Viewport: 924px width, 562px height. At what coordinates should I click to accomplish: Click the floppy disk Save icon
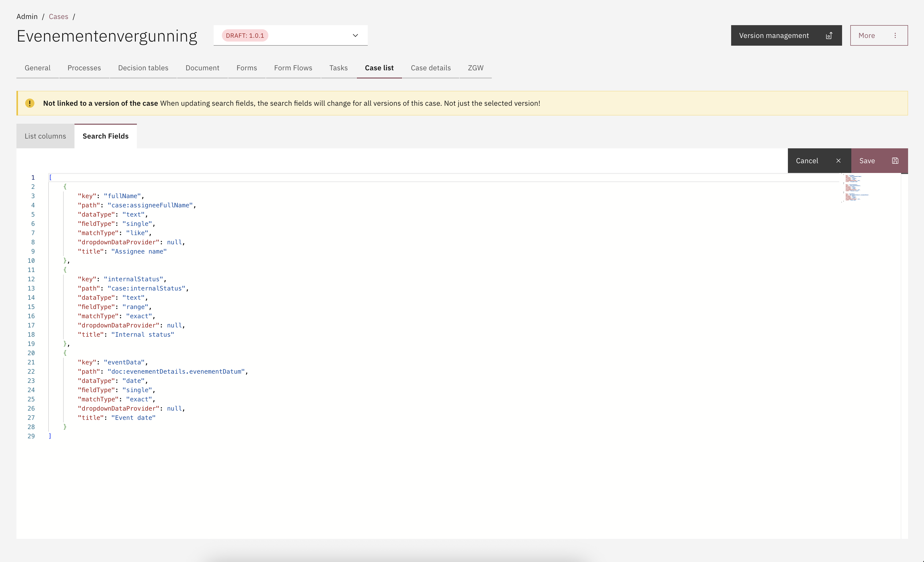(895, 161)
